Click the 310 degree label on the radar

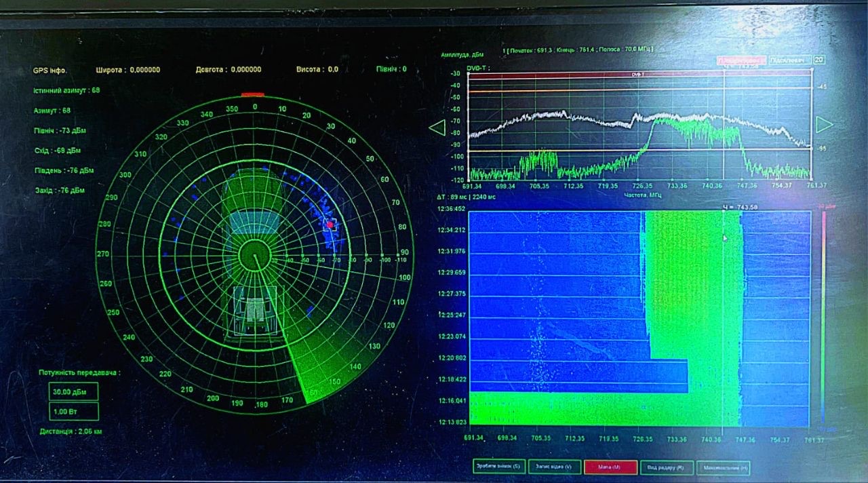click(x=140, y=155)
